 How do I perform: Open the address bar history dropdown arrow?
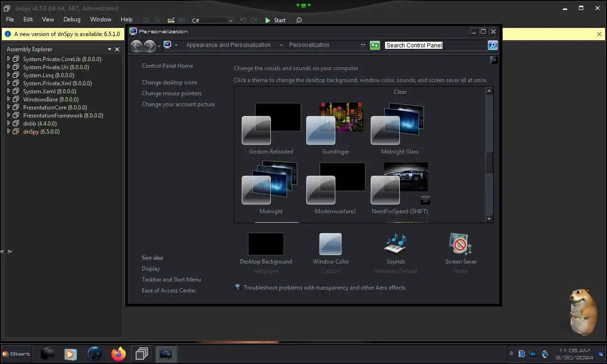pos(363,45)
